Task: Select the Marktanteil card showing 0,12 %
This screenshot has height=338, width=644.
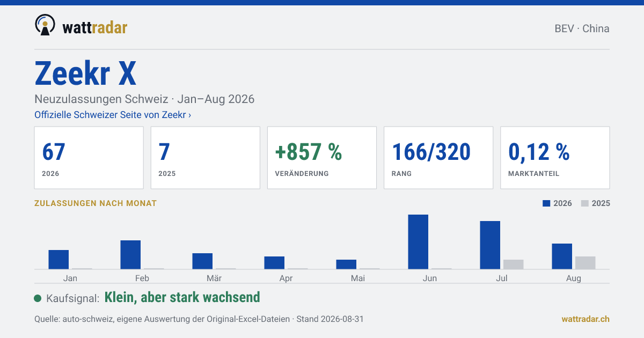Action: coord(555,158)
